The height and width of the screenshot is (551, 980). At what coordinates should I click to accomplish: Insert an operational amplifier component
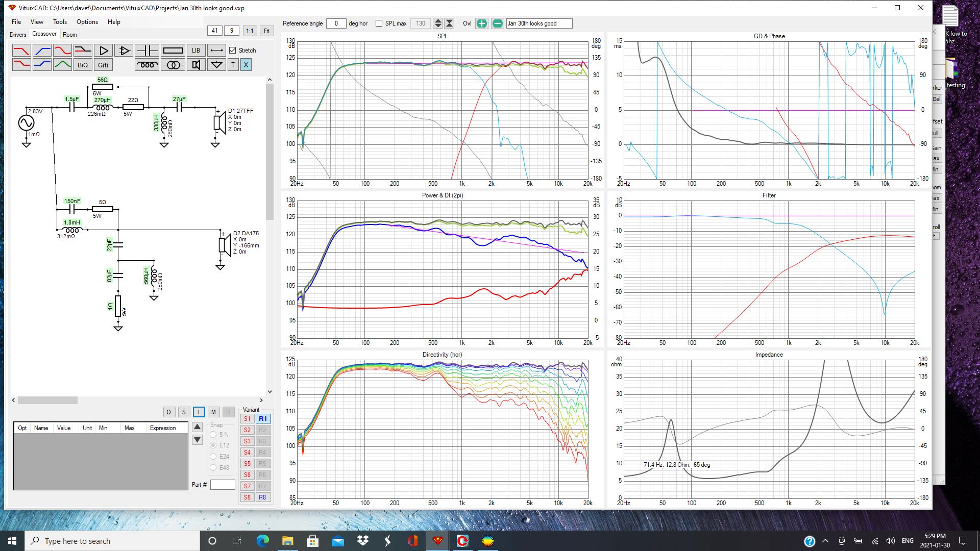(x=124, y=51)
